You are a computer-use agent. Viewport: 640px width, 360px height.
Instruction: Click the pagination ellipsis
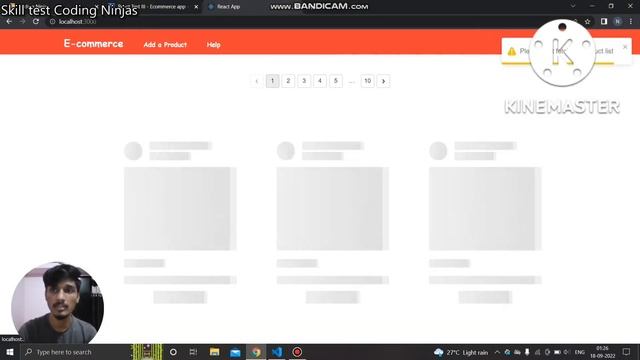(351, 81)
